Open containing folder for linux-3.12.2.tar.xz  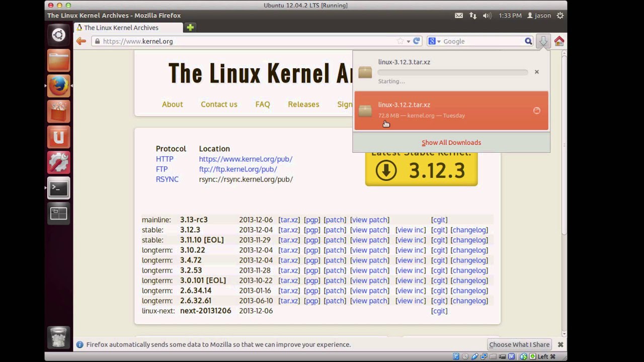point(537,111)
